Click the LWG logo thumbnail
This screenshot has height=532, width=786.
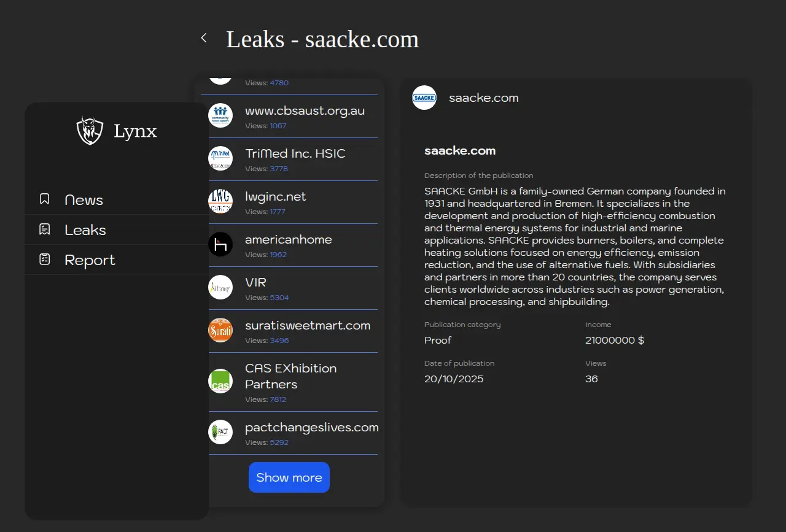pyautogui.click(x=220, y=201)
